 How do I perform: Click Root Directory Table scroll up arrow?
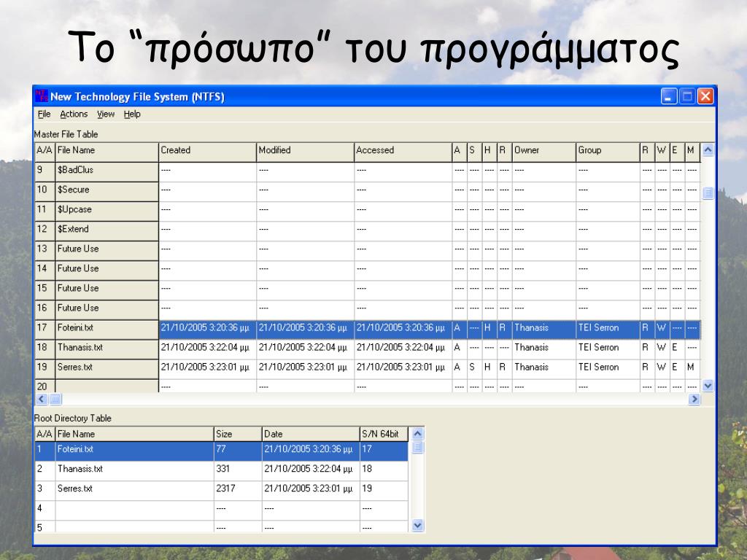[418, 434]
